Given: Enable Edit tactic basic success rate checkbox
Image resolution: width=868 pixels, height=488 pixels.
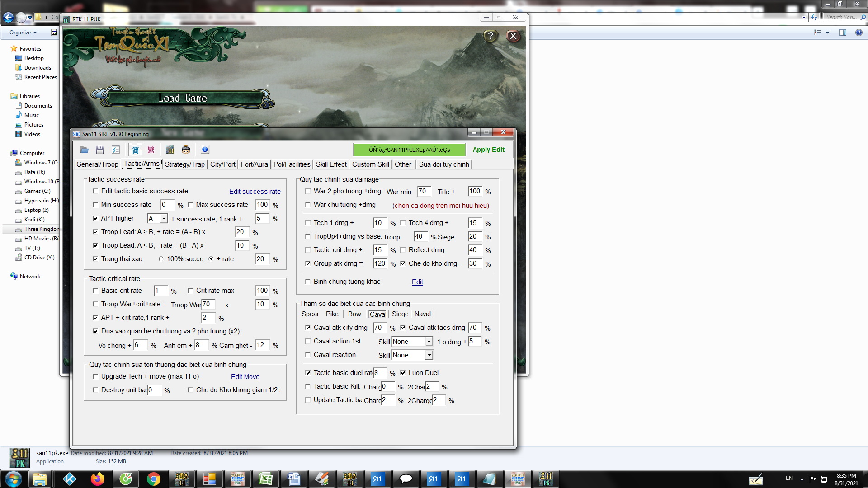Looking at the screenshot, I should [95, 191].
